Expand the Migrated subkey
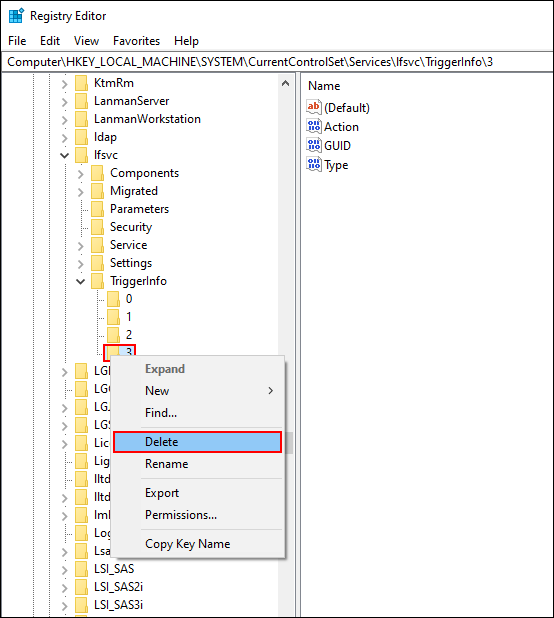 pyautogui.click(x=81, y=192)
